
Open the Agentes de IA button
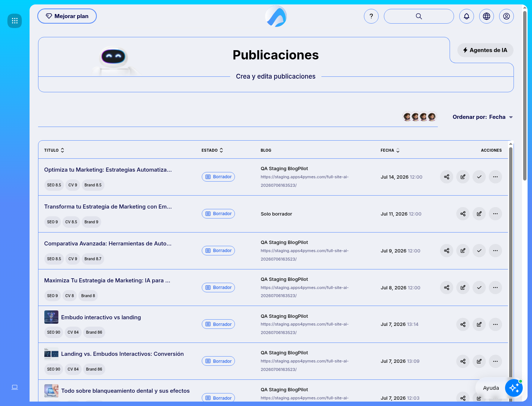coord(485,50)
